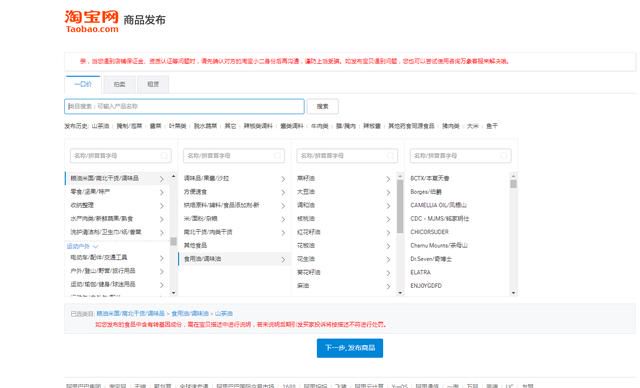The height and width of the screenshot is (388, 640).
Task: Click 其他药食同源食品 in publish history
Action: coord(411,126)
